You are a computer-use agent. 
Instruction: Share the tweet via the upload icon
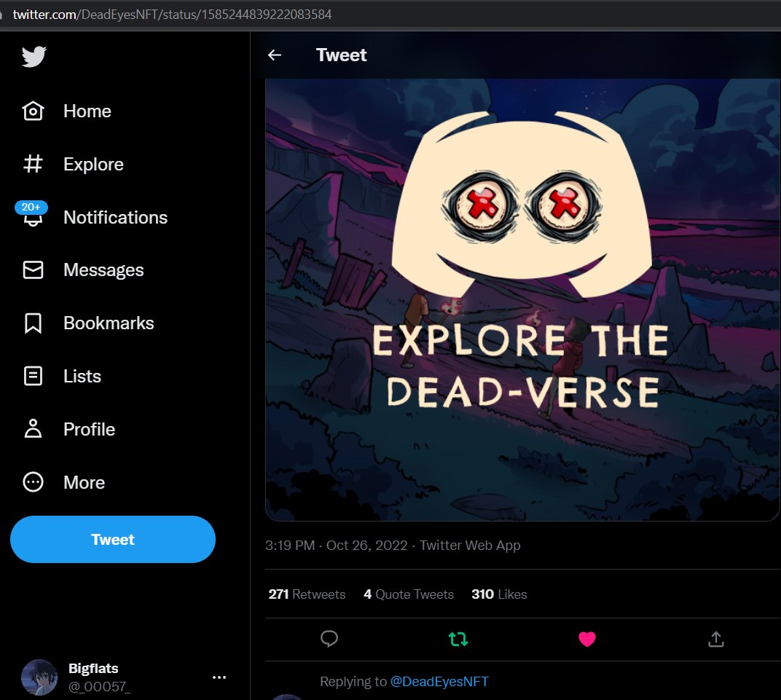click(x=715, y=639)
